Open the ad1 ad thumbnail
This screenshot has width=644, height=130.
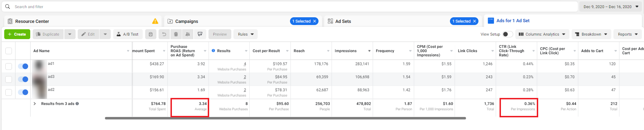(39, 66)
